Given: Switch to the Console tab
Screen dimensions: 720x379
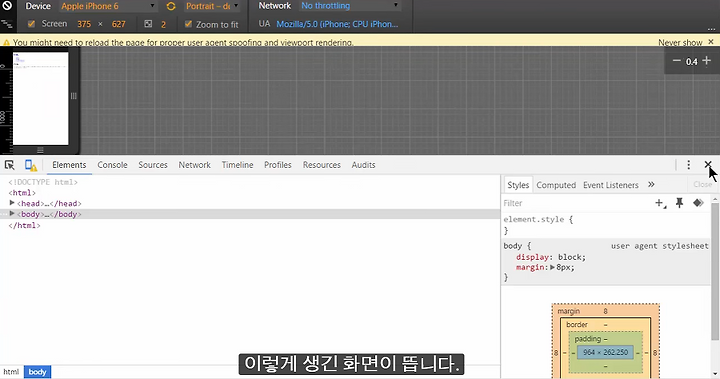Looking at the screenshot, I should tap(112, 165).
